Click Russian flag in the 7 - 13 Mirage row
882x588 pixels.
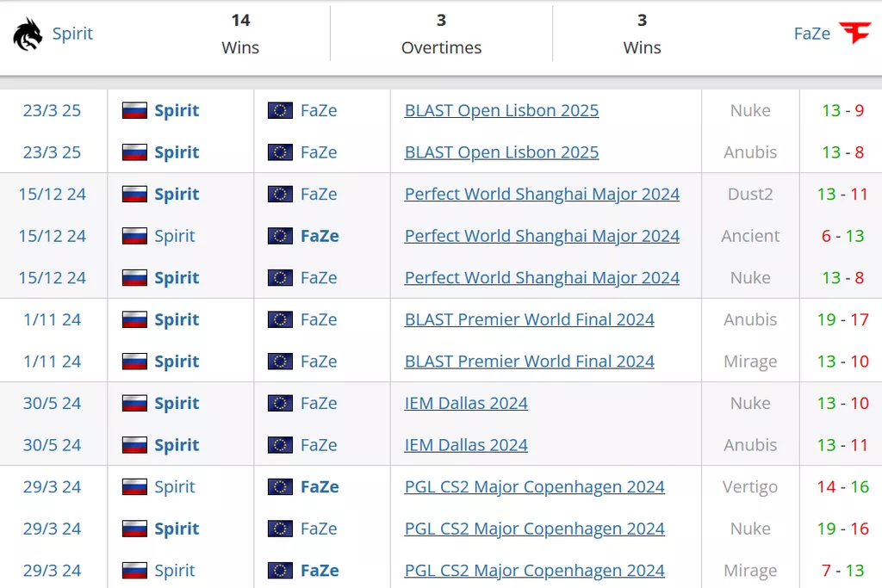(x=134, y=571)
